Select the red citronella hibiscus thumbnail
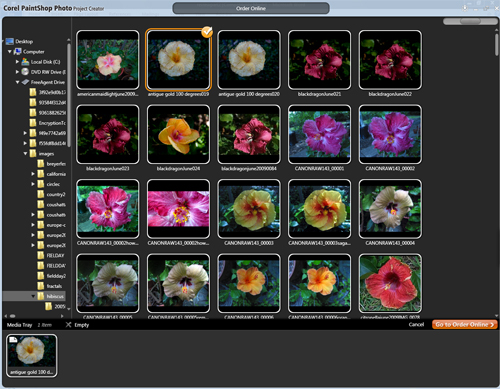This screenshot has width=500, height=389. point(390,283)
